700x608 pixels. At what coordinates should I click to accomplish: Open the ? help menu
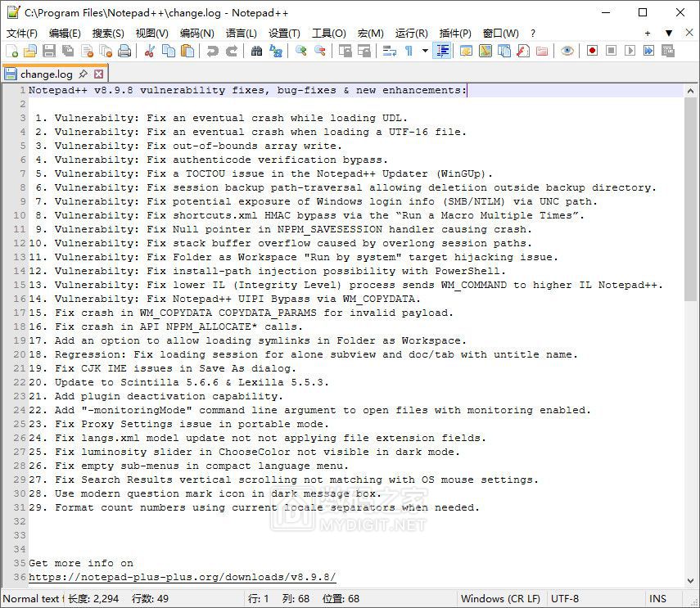533,34
